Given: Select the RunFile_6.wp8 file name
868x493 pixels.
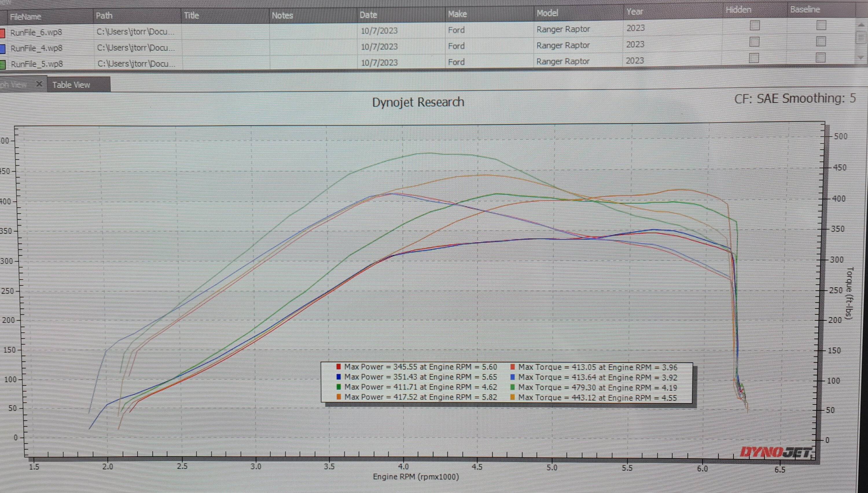Looking at the screenshot, I should [36, 32].
